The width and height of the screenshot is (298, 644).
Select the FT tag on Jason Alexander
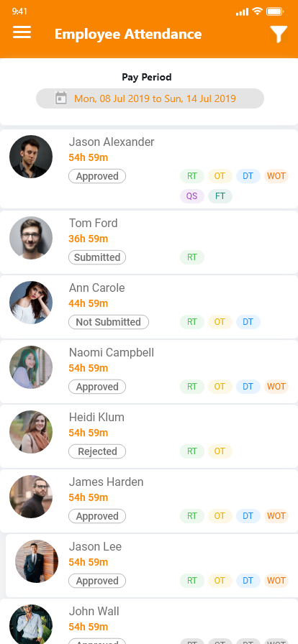pyautogui.click(x=220, y=196)
